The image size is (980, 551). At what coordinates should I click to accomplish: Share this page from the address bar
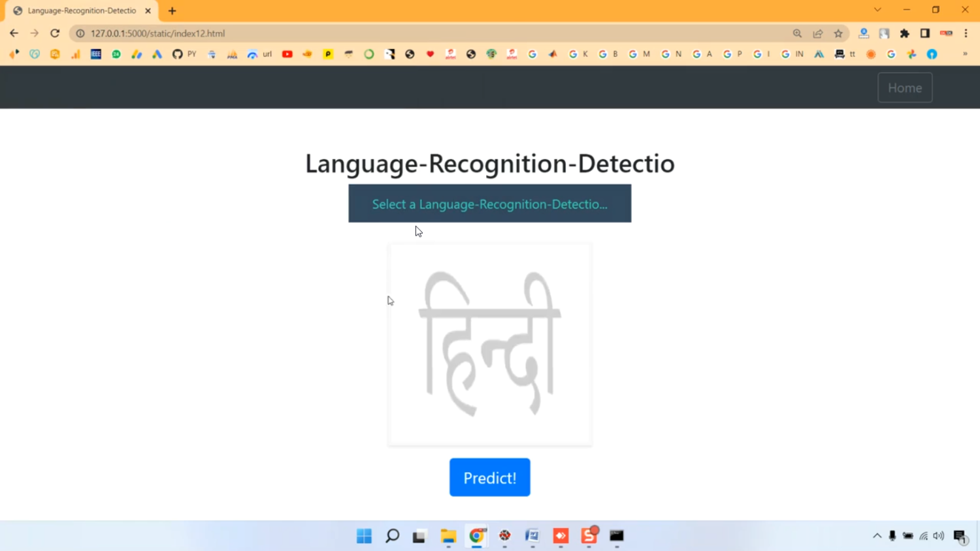818,33
